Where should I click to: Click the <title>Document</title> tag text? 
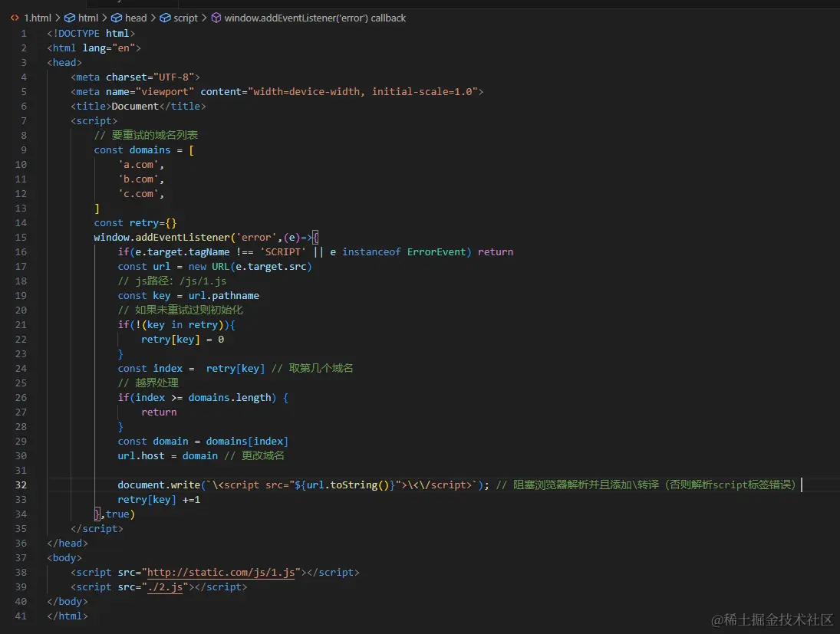pyautogui.click(x=138, y=107)
